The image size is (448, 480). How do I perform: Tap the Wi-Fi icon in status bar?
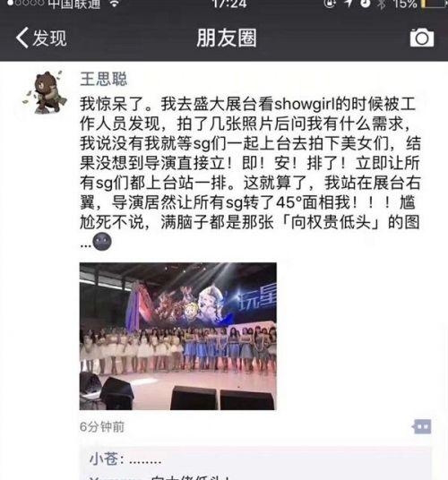click(114, 3)
